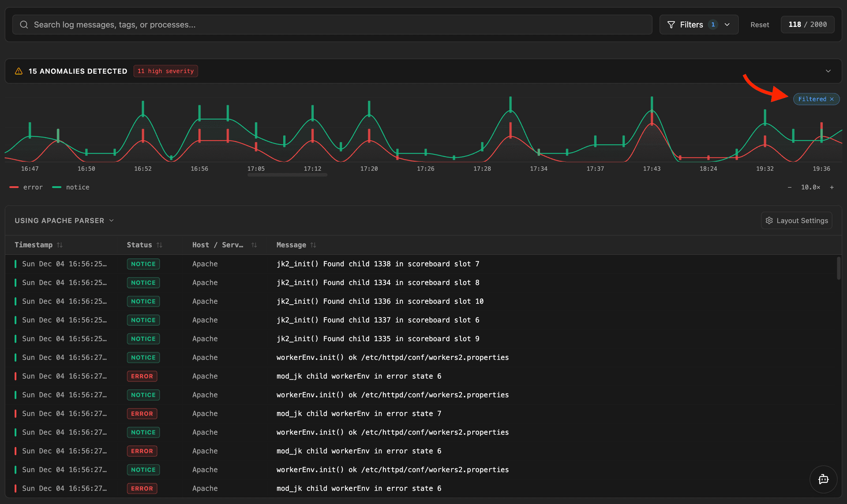Click the ERROR badge on error state 7 row
The image size is (847, 504).
[x=142, y=414]
